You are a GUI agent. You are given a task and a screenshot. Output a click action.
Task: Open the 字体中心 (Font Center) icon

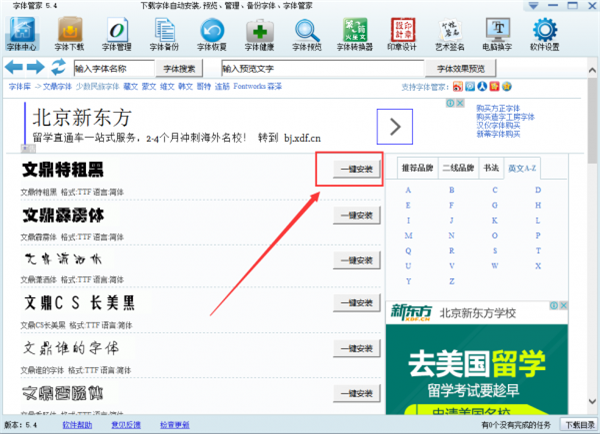(x=24, y=33)
